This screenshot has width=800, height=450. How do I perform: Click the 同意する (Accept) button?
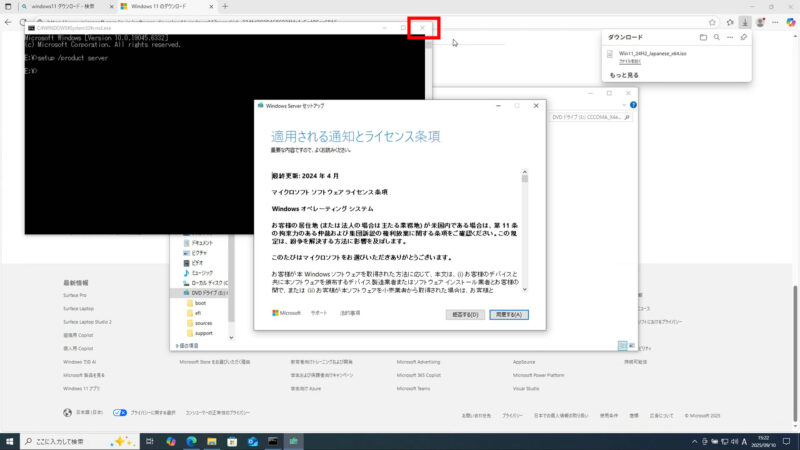point(509,313)
